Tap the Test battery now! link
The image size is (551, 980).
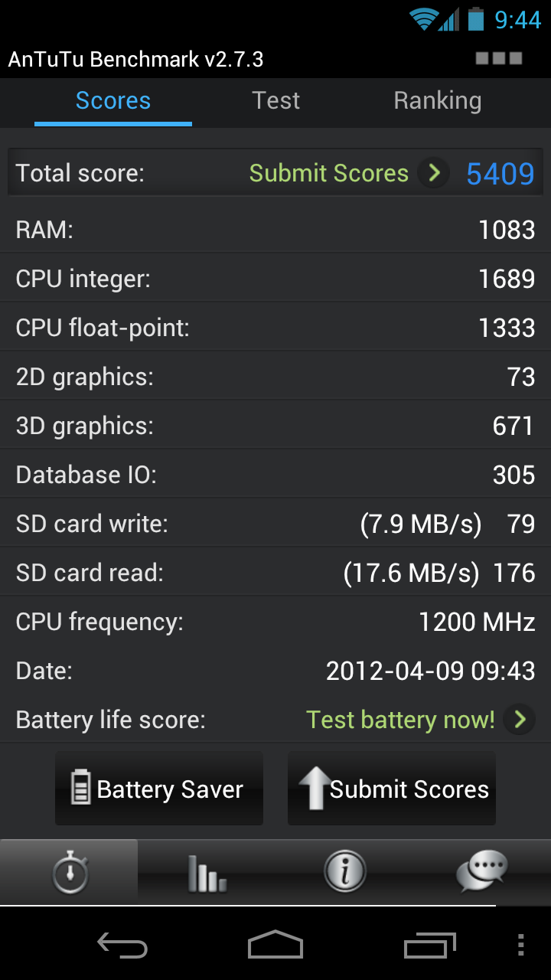pos(400,720)
